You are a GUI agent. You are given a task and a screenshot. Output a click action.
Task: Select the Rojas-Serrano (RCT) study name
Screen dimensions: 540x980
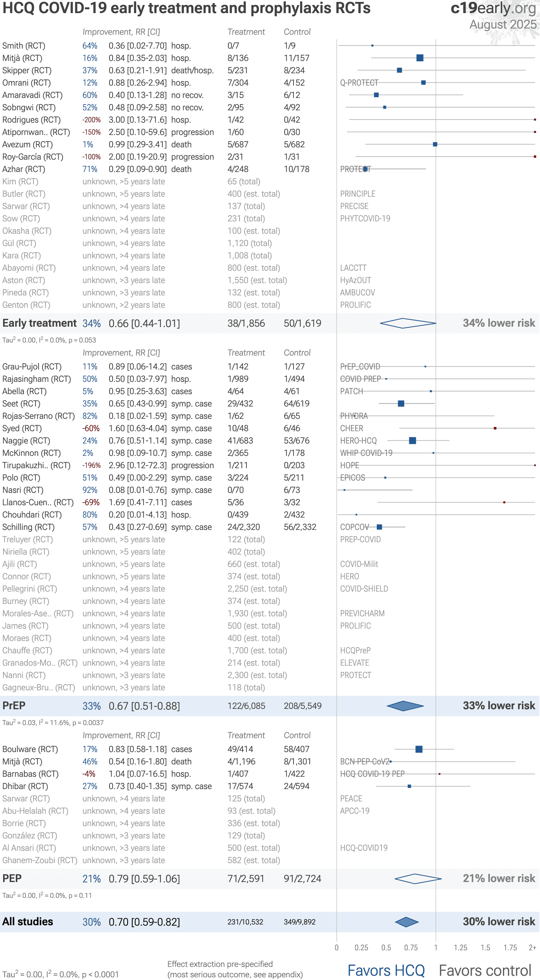pos(39,416)
